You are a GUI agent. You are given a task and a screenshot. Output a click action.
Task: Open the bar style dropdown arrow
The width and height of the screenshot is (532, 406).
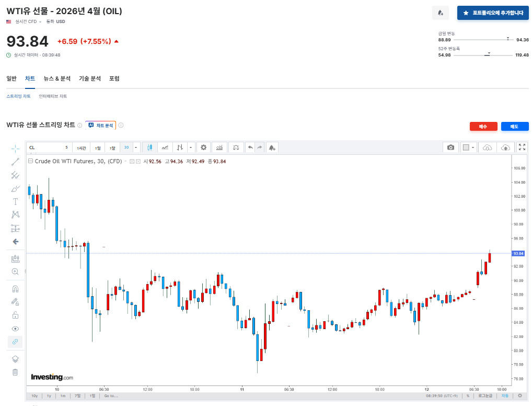pyautogui.click(x=191, y=148)
